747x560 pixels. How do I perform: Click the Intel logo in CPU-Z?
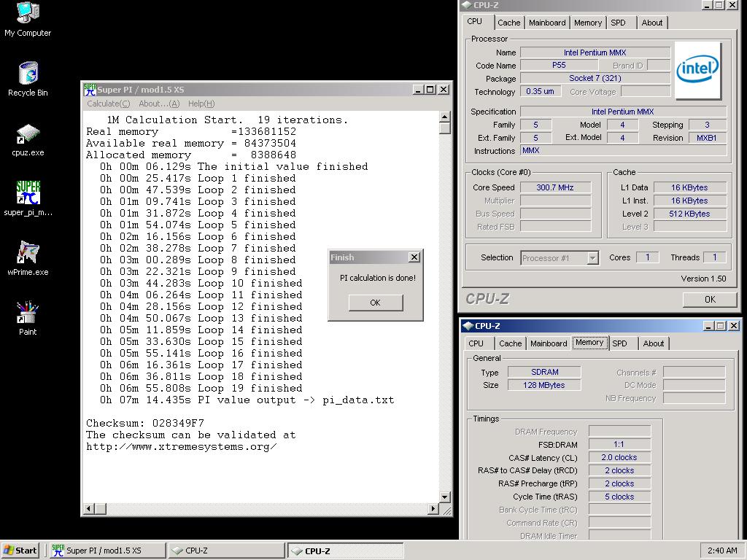pos(697,70)
